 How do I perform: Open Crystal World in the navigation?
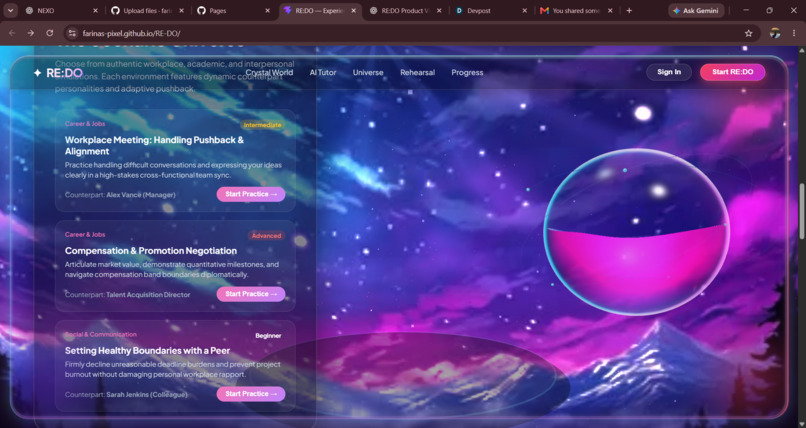pyautogui.click(x=269, y=72)
